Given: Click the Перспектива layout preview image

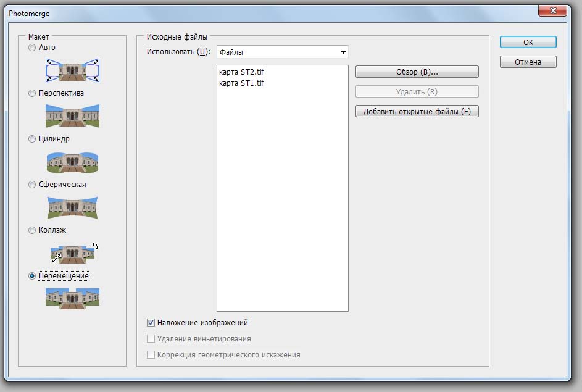Looking at the screenshot, I should (x=72, y=116).
